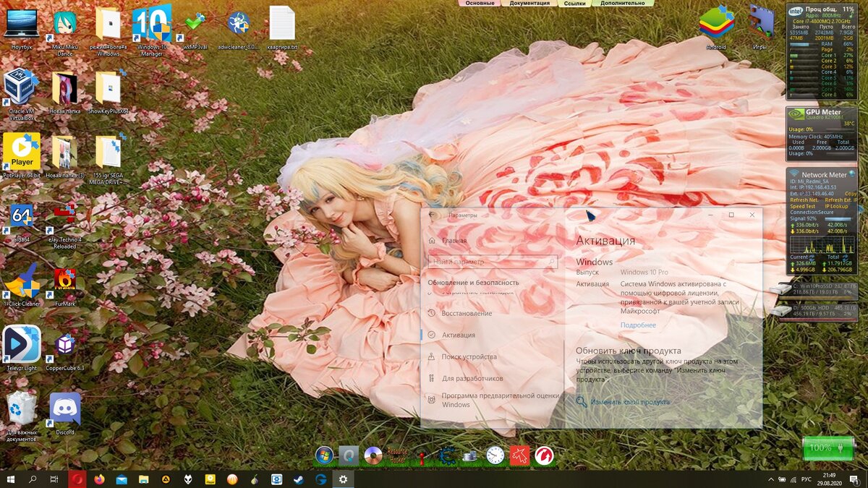
Task: Open the 155 igr SEGA MEGA DRIVE folder
Action: point(109,159)
